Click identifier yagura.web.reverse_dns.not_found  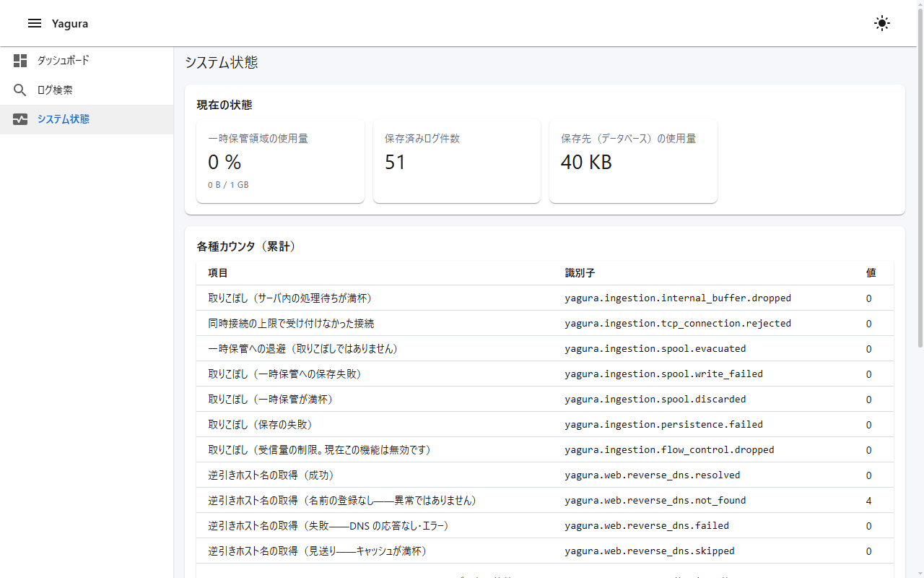[655, 500]
